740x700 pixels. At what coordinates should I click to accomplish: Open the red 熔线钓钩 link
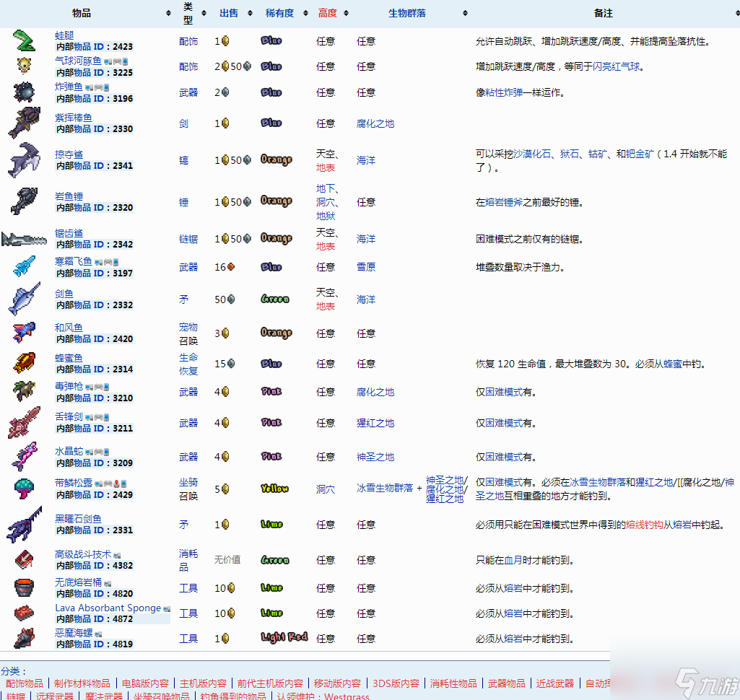tap(645, 525)
